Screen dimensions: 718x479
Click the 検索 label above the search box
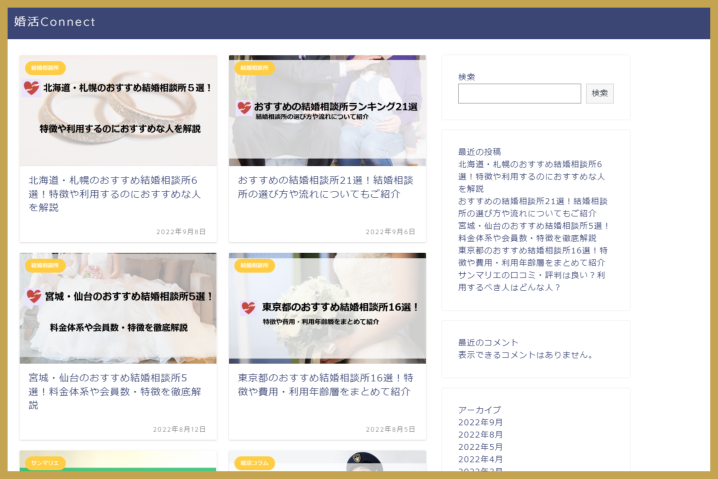[x=467, y=77]
